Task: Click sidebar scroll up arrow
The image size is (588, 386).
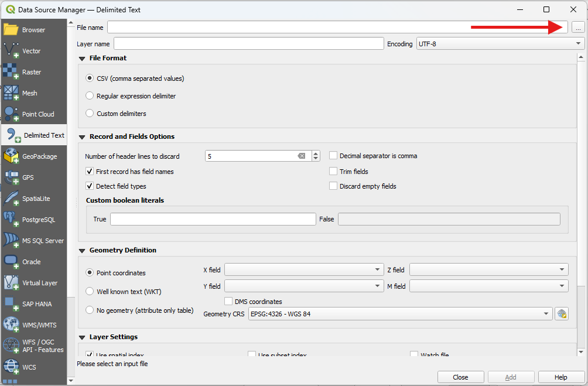Action: pyautogui.click(x=70, y=23)
